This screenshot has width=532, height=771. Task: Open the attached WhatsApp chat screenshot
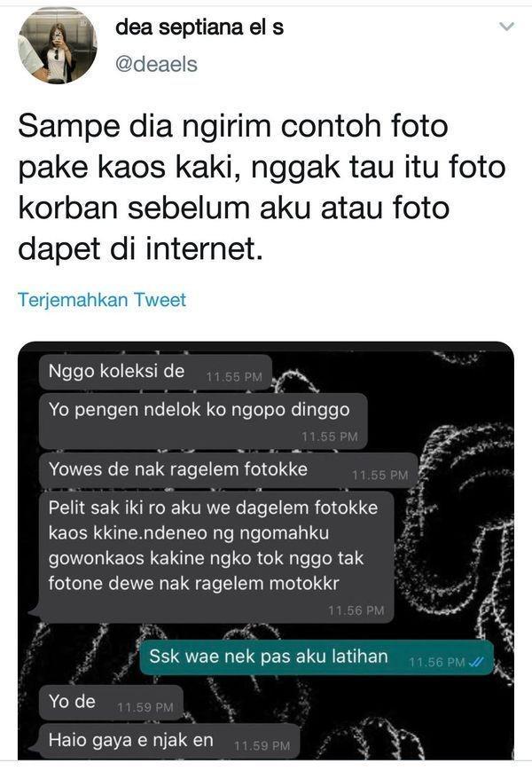click(266, 550)
